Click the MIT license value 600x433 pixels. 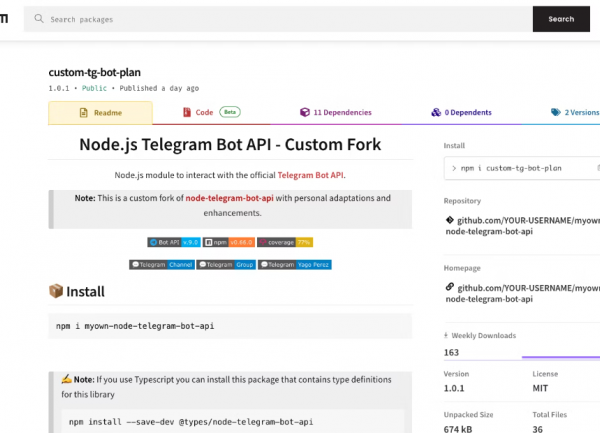point(540,388)
